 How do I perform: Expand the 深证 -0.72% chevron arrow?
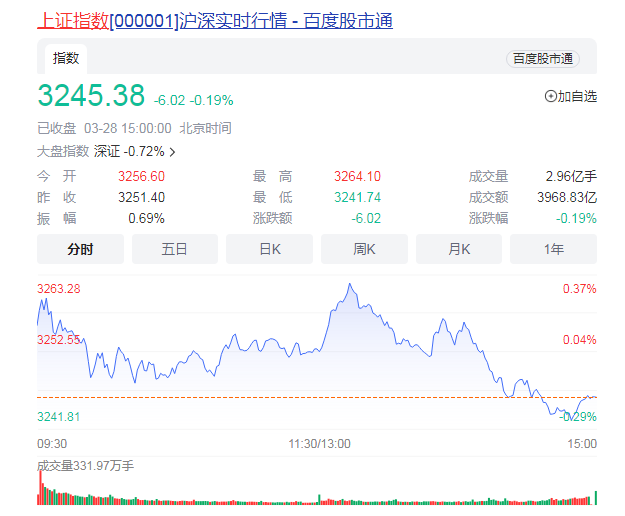point(173,152)
